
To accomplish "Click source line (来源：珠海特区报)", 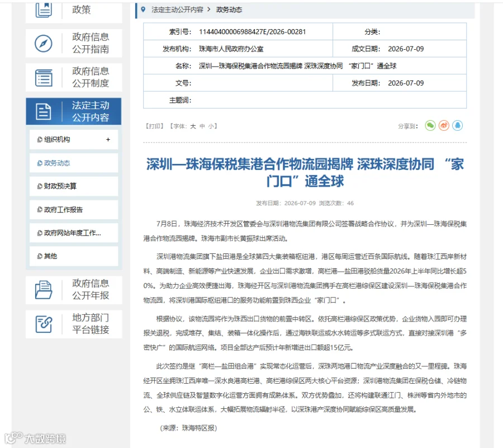I will pos(188,428).
